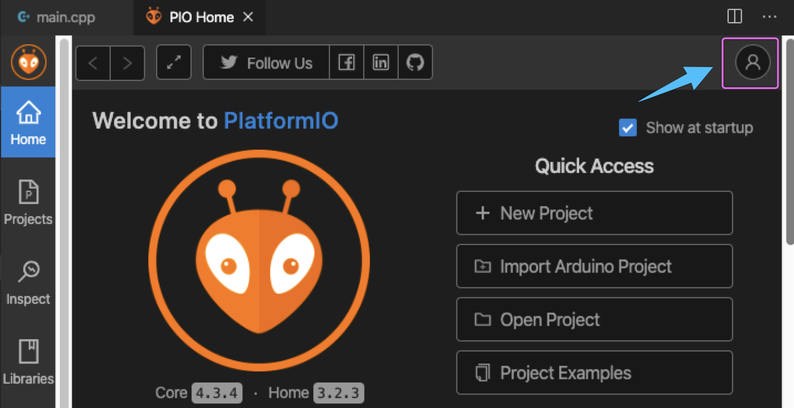The height and width of the screenshot is (408, 794).
Task: Click the expand fullscreen arrows icon
Action: coord(174,63)
